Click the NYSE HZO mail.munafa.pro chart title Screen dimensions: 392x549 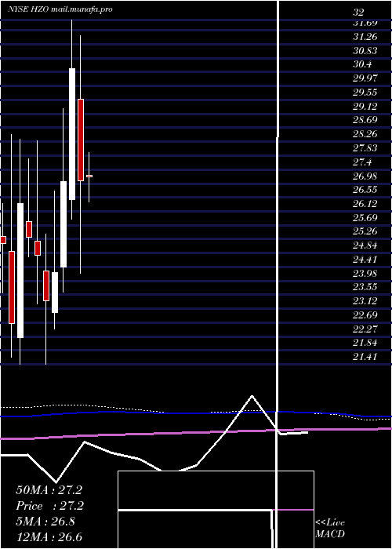pos(60,9)
